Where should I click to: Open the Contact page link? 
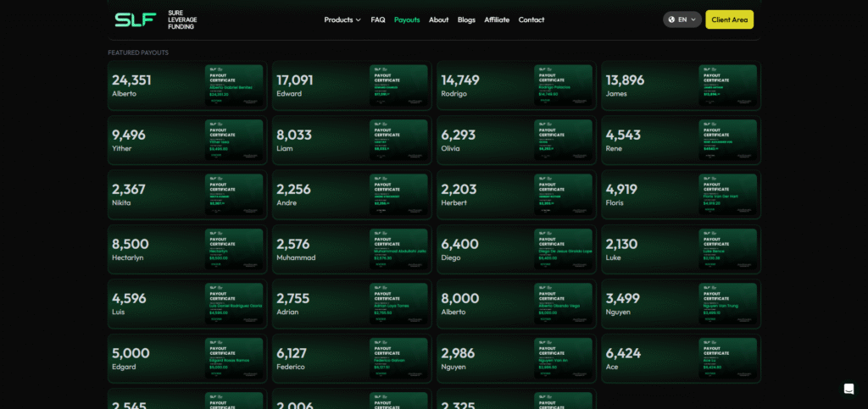pyautogui.click(x=531, y=19)
